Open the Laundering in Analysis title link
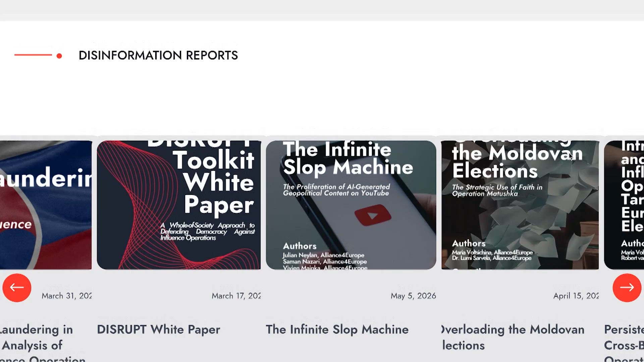644x362 pixels. coord(43,343)
